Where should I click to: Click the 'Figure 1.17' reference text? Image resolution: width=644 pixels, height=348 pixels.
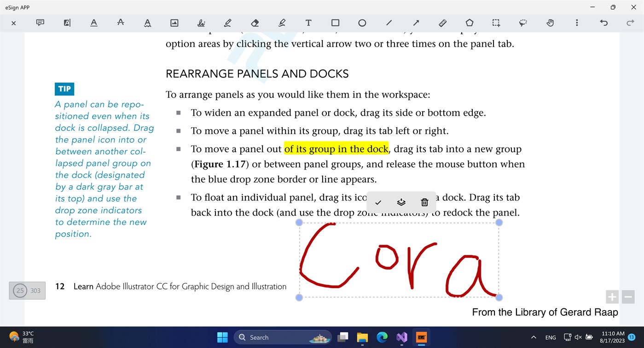220,164
